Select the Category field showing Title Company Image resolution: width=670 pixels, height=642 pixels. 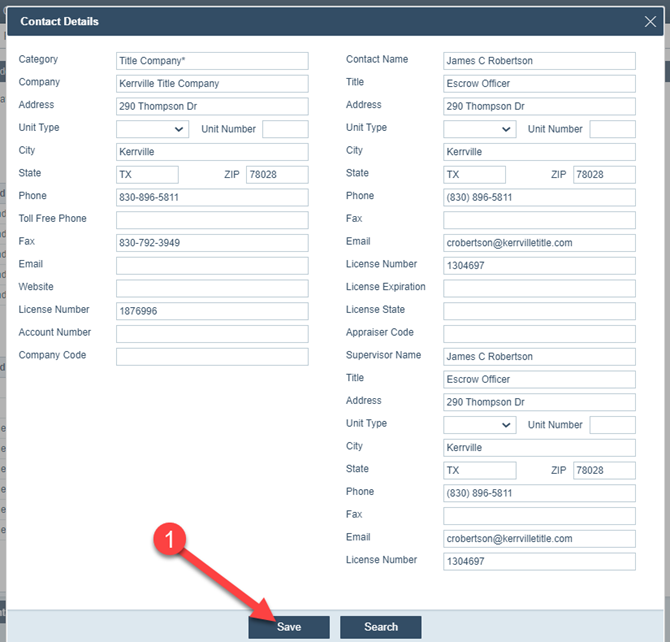pyautogui.click(x=212, y=61)
